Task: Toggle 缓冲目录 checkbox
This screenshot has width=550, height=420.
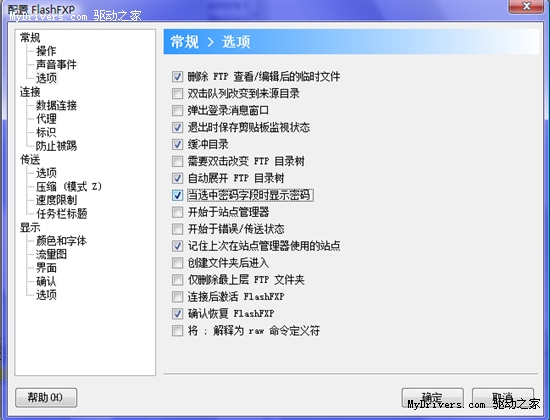Action: point(177,144)
